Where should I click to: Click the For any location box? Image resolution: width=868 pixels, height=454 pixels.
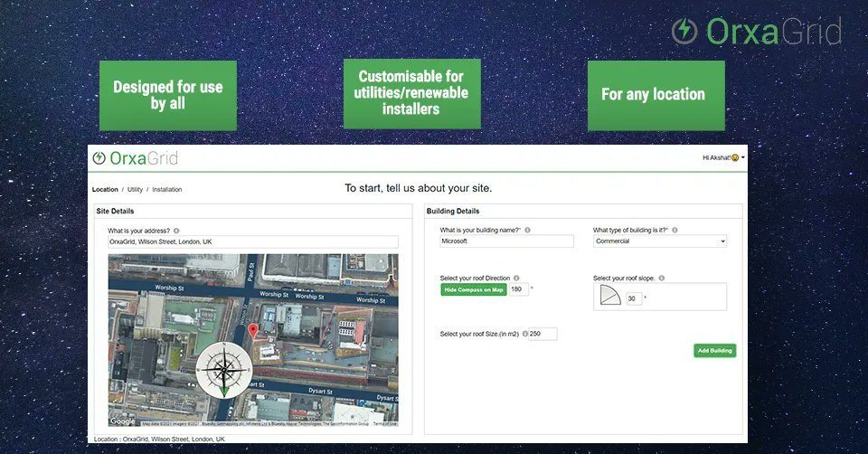pyautogui.click(x=656, y=96)
